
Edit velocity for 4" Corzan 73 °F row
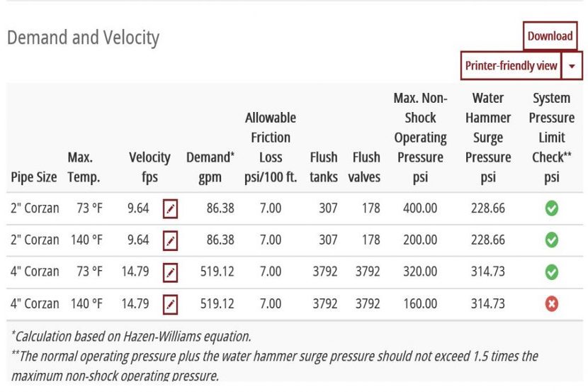[170, 271]
